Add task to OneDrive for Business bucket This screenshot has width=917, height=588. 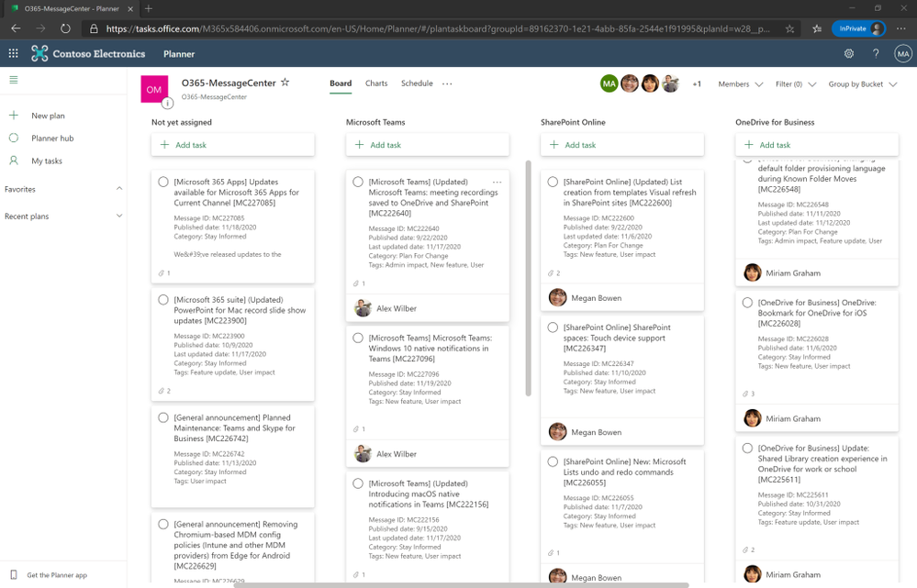point(816,145)
